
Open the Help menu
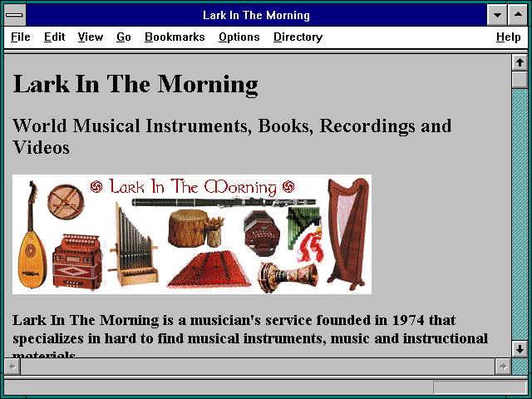(x=508, y=37)
